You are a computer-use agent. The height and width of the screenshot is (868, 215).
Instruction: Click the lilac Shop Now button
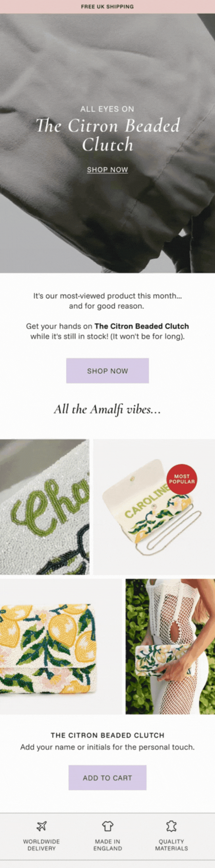[x=107, y=371]
